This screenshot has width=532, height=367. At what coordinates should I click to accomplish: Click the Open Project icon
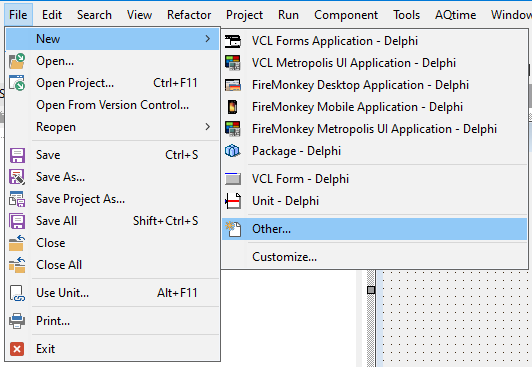(x=17, y=83)
